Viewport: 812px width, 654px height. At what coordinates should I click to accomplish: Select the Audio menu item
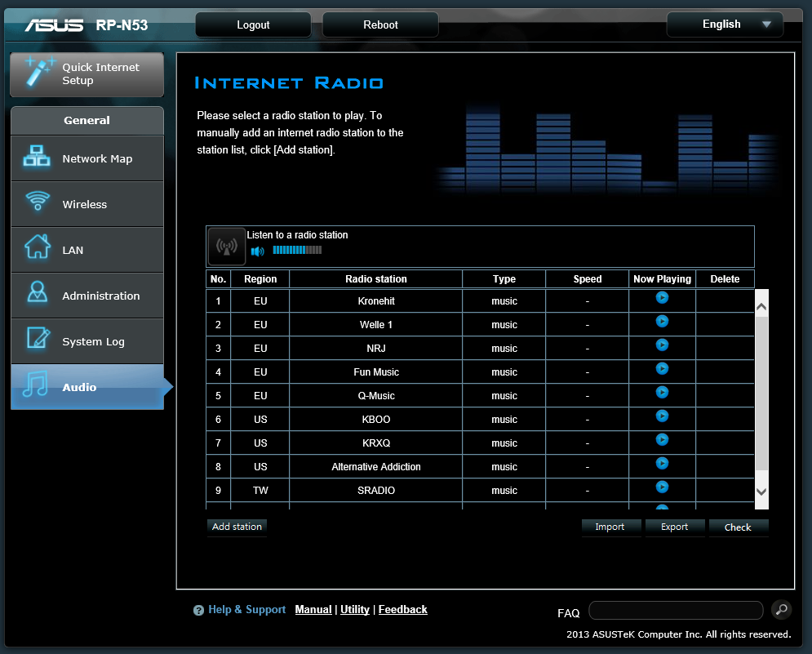point(87,387)
